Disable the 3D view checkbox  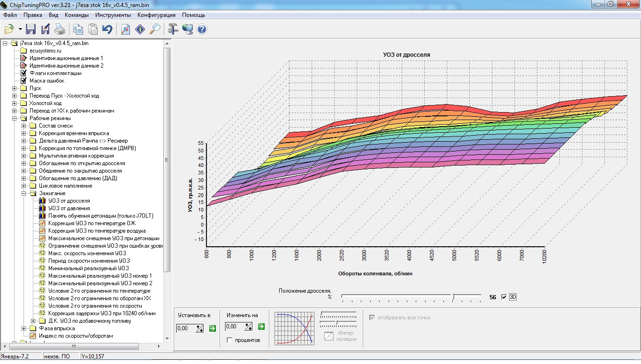click(x=504, y=297)
